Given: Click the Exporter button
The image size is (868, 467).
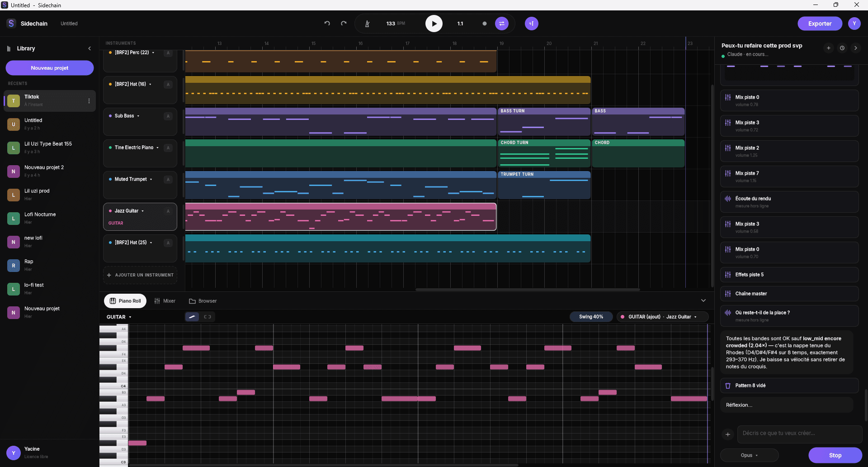Looking at the screenshot, I should [820, 24].
